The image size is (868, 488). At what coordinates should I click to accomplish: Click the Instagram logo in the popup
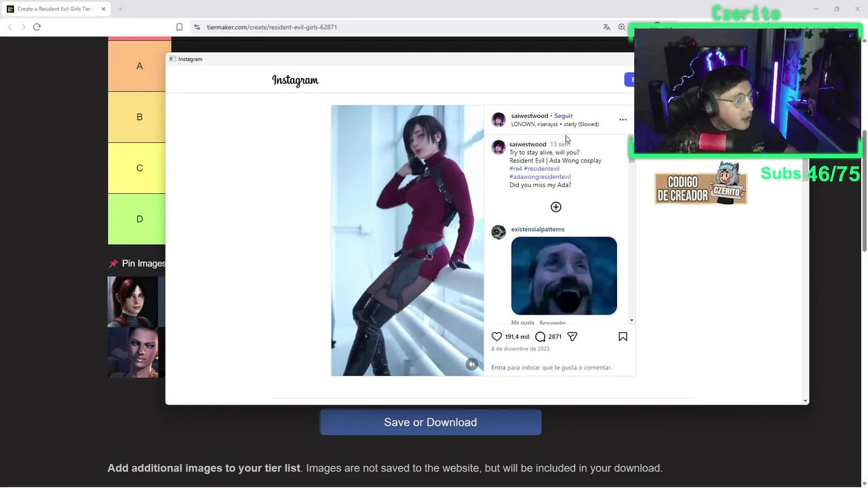tap(295, 80)
